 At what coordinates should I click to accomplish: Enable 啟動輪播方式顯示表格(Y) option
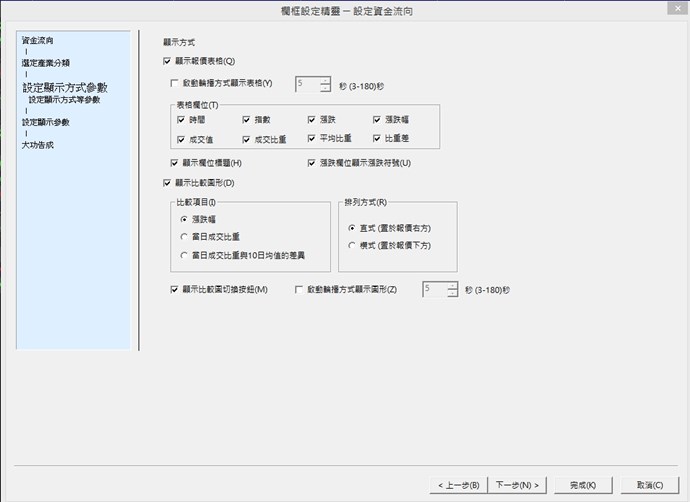pos(176,85)
